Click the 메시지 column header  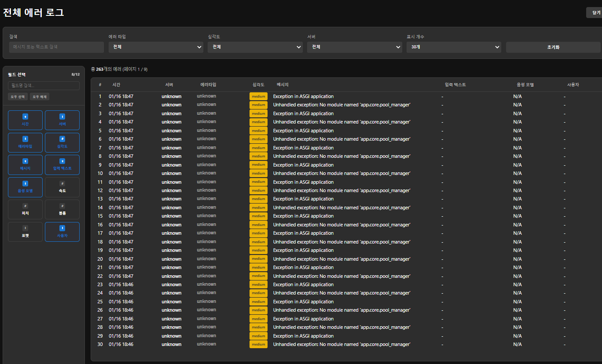coord(283,84)
